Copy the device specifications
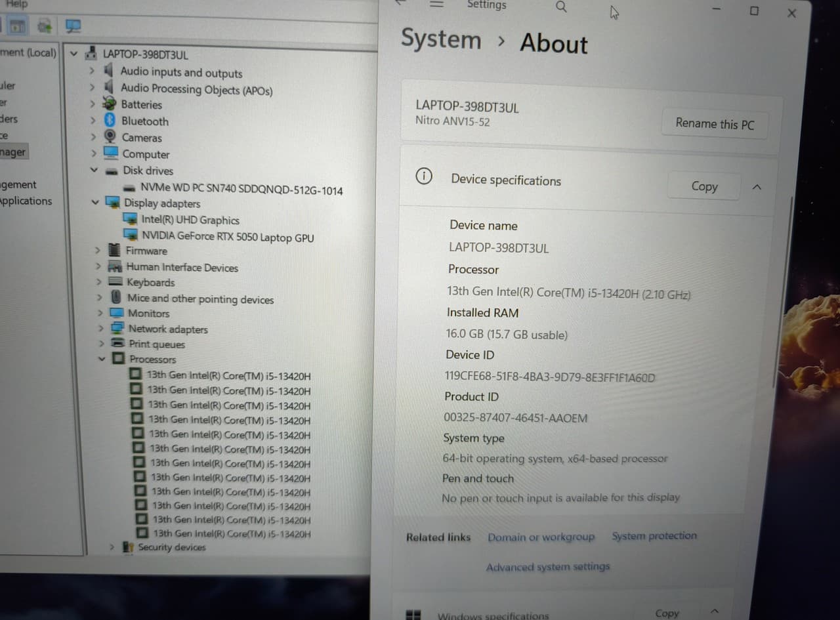Image resolution: width=840 pixels, height=620 pixels. coord(704,186)
